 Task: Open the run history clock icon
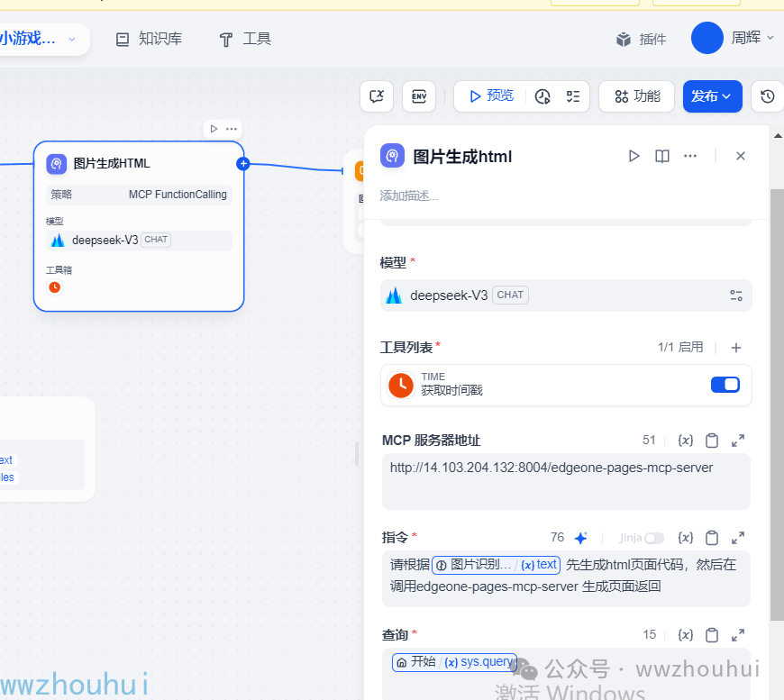(x=542, y=96)
